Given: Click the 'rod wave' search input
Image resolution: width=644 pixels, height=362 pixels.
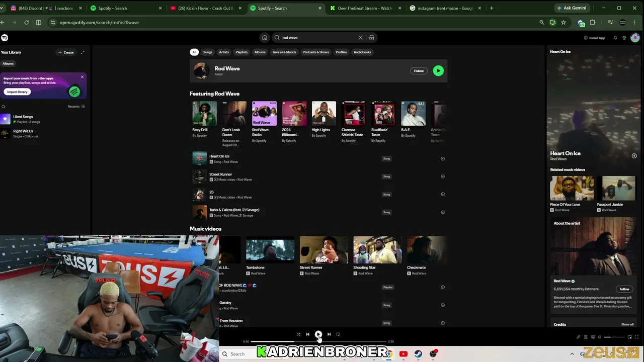Looking at the screenshot, I should (319, 38).
